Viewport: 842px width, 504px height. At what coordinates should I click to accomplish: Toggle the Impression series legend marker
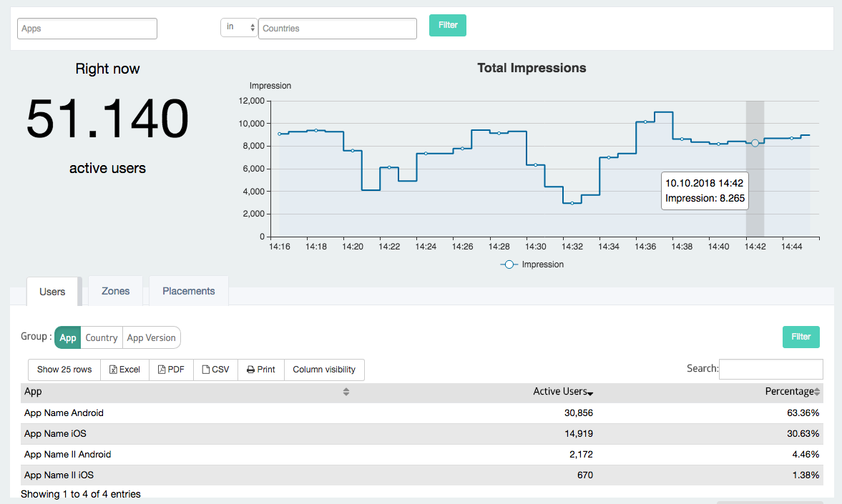(509, 264)
